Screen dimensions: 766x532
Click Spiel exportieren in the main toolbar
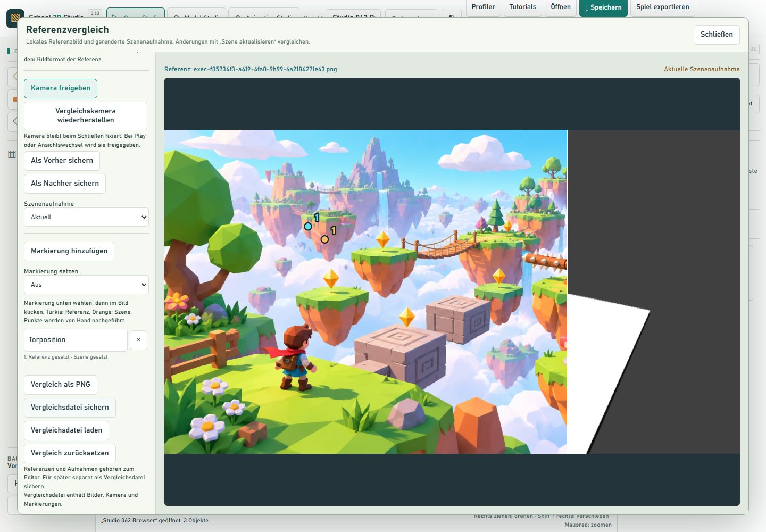pyautogui.click(x=662, y=7)
